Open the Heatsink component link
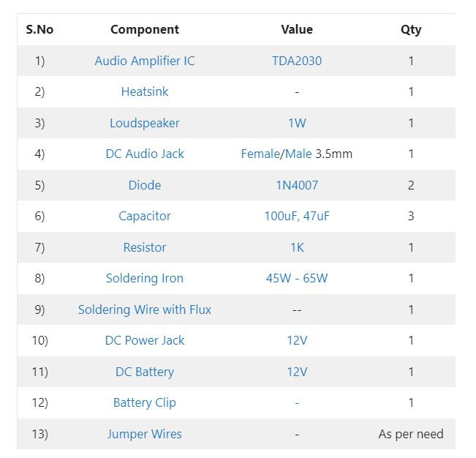The height and width of the screenshot is (458, 476). point(145,91)
